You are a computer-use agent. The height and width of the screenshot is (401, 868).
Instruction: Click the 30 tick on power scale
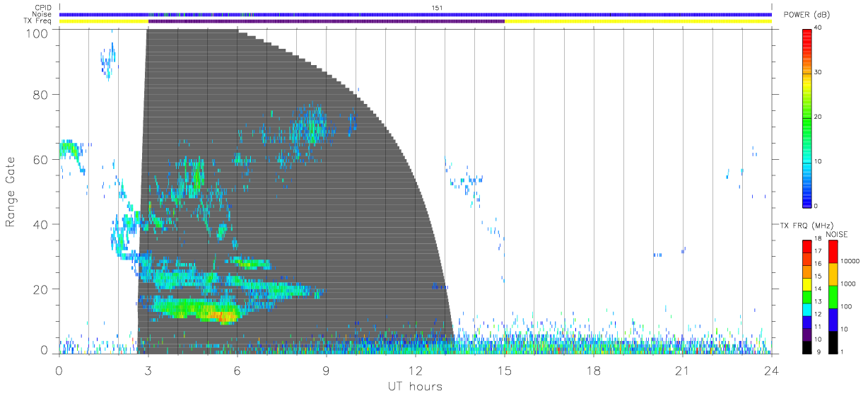(817, 72)
